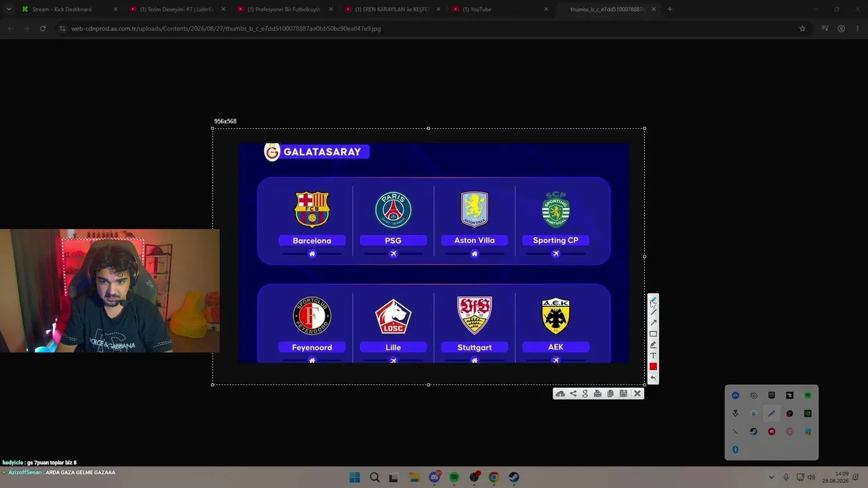The image size is (868, 488).
Task: Bookmark this page with the star
Action: (802, 28)
